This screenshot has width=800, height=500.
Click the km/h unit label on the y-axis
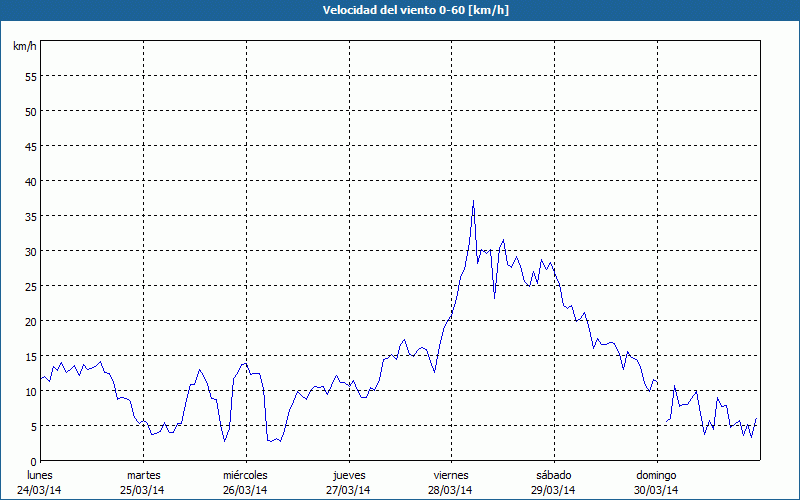coord(25,47)
